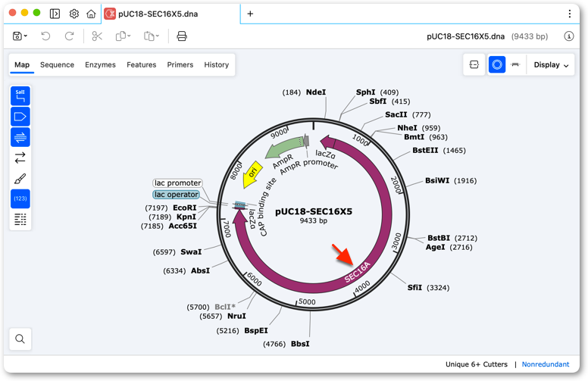Undo the last action
This screenshot has width=588, height=381.
pyautogui.click(x=45, y=36)
